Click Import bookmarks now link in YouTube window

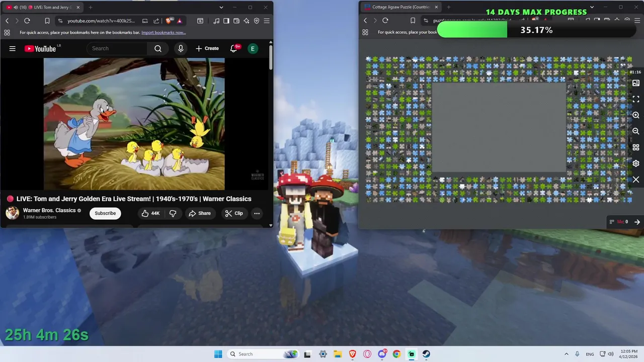[164, 33]
